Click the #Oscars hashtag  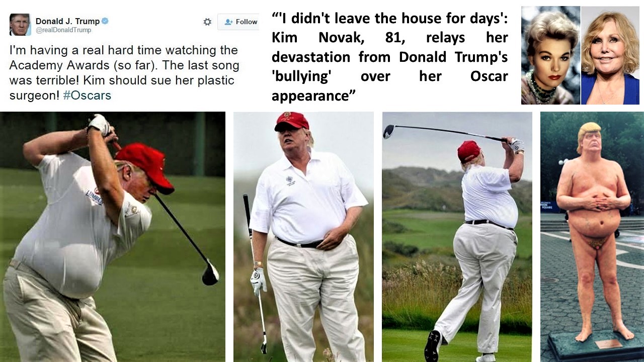pyautogui.click(x=87, y=95)
